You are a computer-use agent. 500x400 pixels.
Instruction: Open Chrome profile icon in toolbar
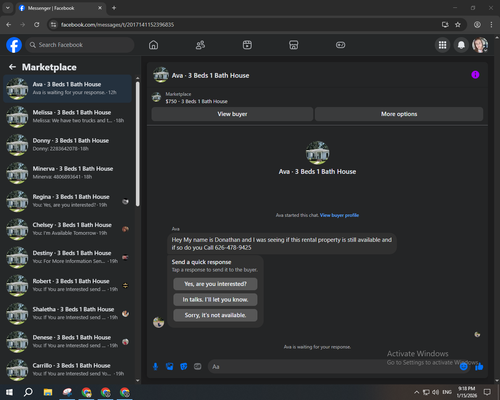[477, 25]
